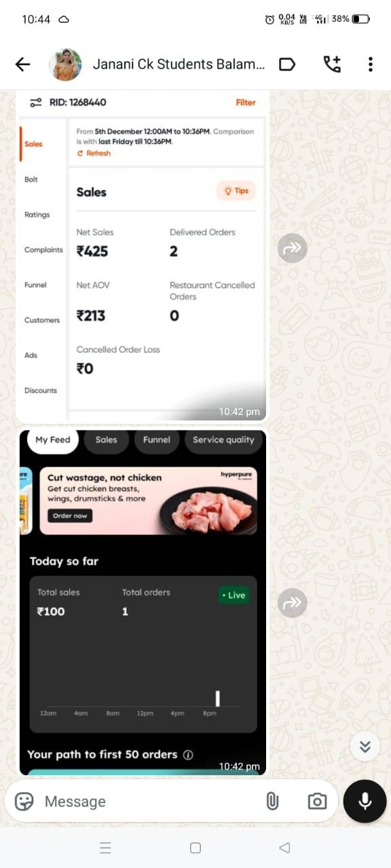The height and width of the screenshot is (868, 391).
Task: Open the image with RID 1268440 sales
Action: (x=142, y=255)
